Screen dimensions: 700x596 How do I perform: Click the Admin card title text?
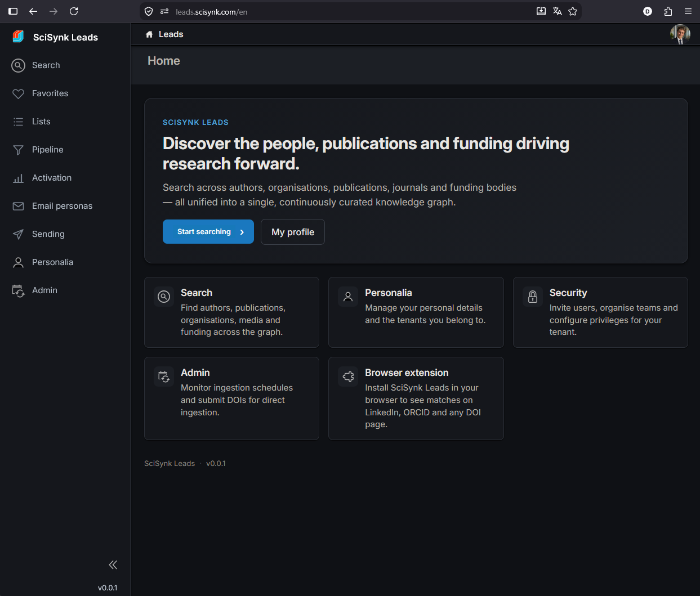[x=195, y=373]
